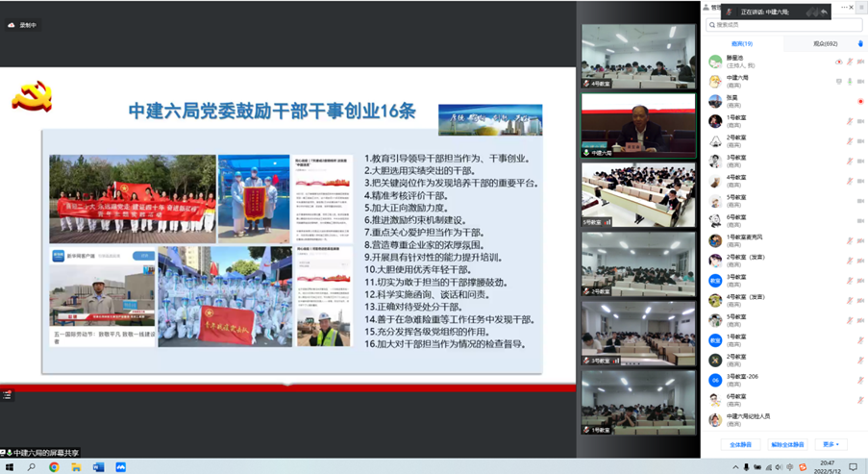Expand the member management panel header
This screenshot has height=474, width=868.
coord(716,7)
